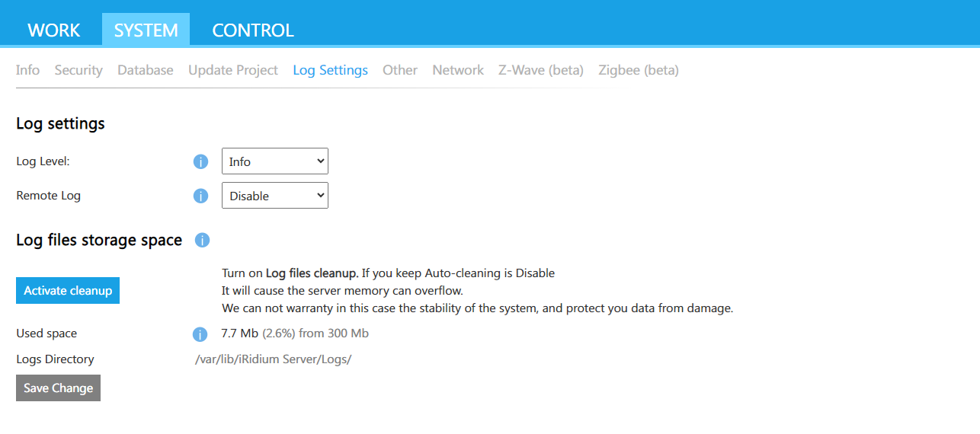This screenshot has width=980, height=434.
Task: Open the Network tab
Action: tap(458, 70)
